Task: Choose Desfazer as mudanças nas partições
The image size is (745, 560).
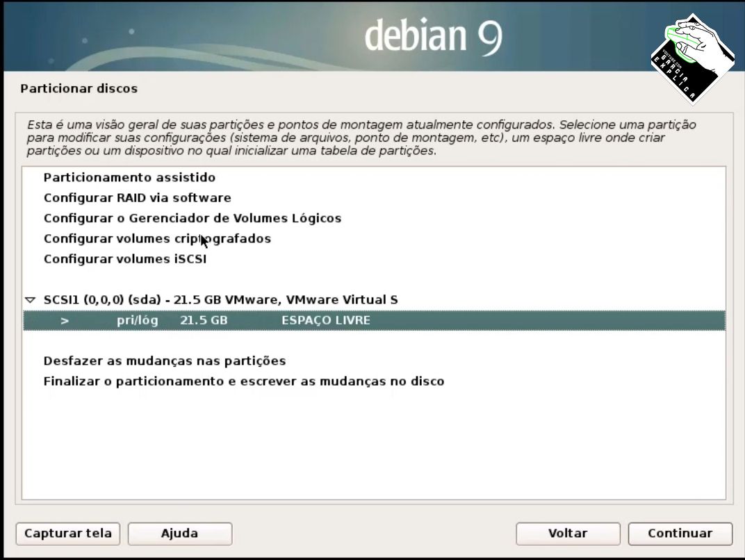Action: pos(165,361)
